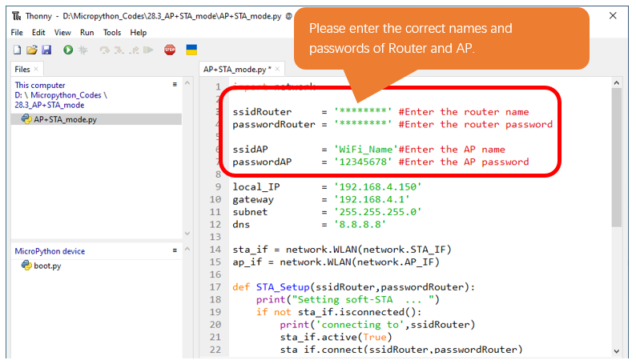Create a new file with the New icon
This screenshot has height=364, width=636.
point(17,50)
